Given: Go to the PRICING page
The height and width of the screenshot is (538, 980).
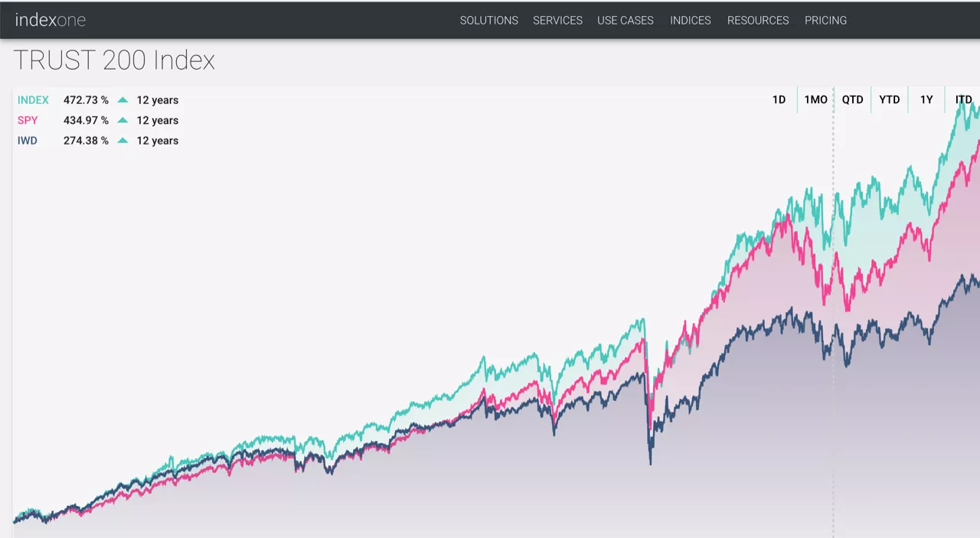Looking at the screenshot, I should [x=825, y=21].
